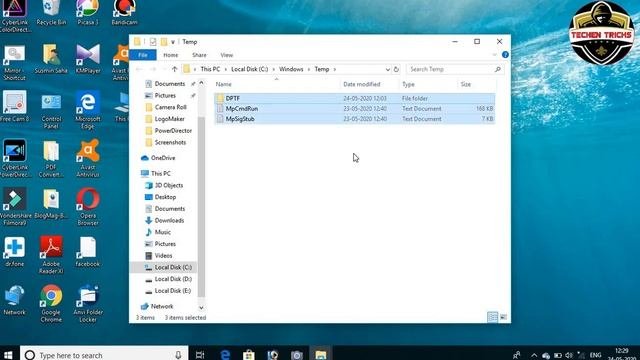Screen dimensions: 640x360
Task: Select the DPTF folder row
Action: click(x=354, y=98)
